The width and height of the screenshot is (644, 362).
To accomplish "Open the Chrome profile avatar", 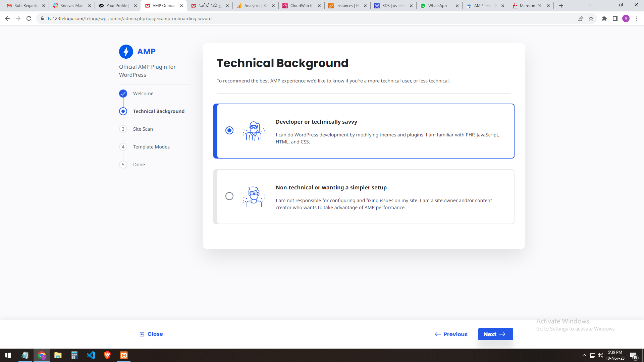I will coord(626,18).
